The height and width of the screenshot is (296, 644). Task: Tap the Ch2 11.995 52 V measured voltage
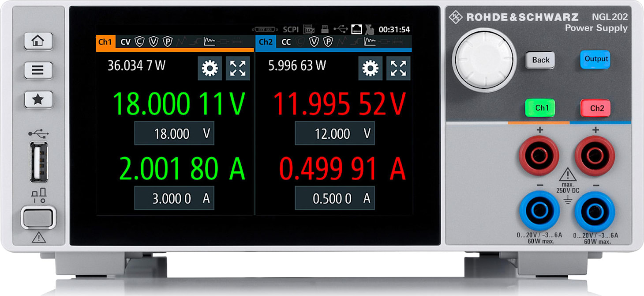(339, 103)
